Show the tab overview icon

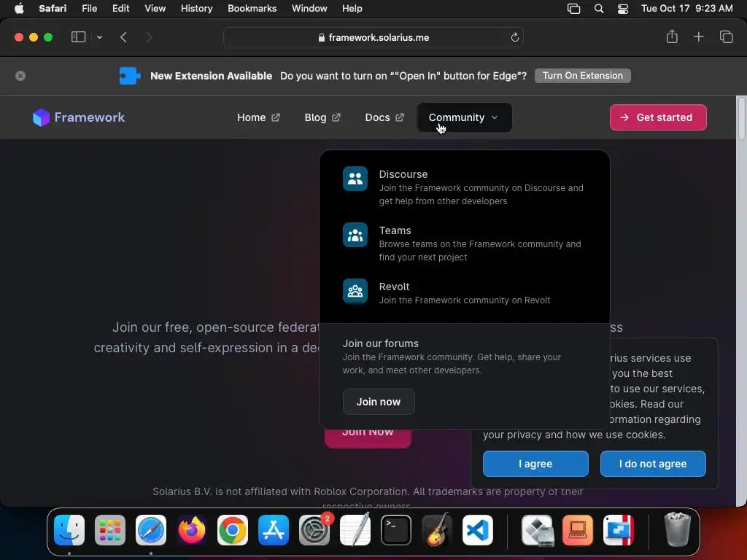click(726, 36)
